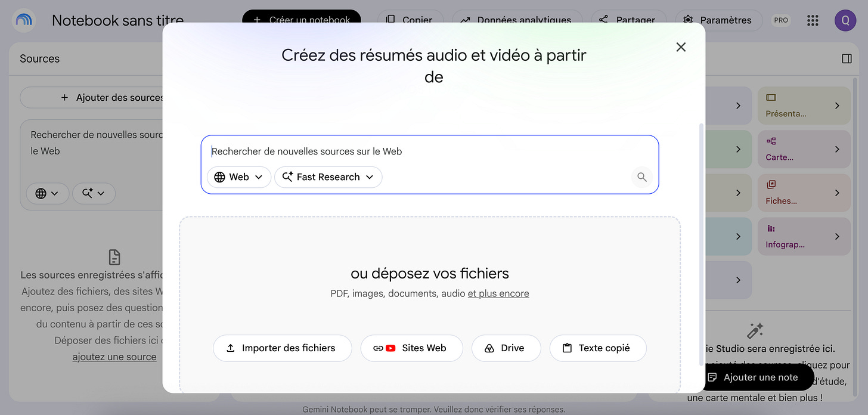868x415 pixels.
Task: Click the NotebookLM logo icon
Action: pos(24,20)
